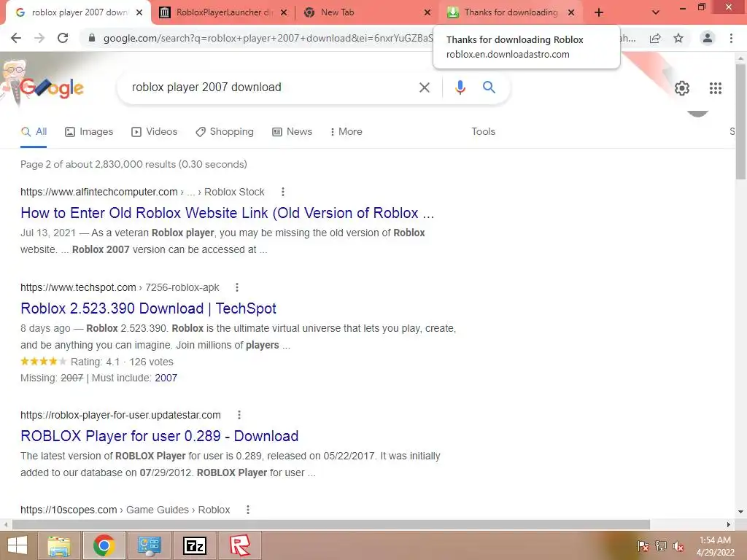Click the alfintechcomputer.com URL text
Screen dimensions: 747x560
(99, 192)
